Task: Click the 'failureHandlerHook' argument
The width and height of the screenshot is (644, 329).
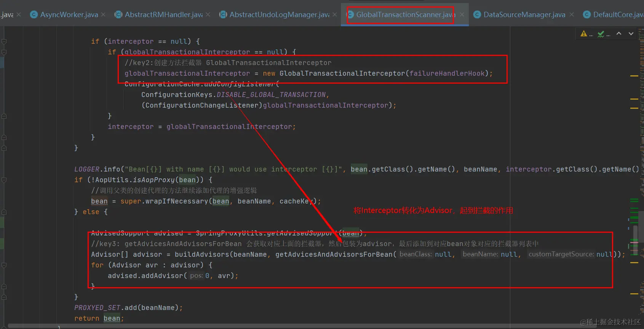Action: 447,73
